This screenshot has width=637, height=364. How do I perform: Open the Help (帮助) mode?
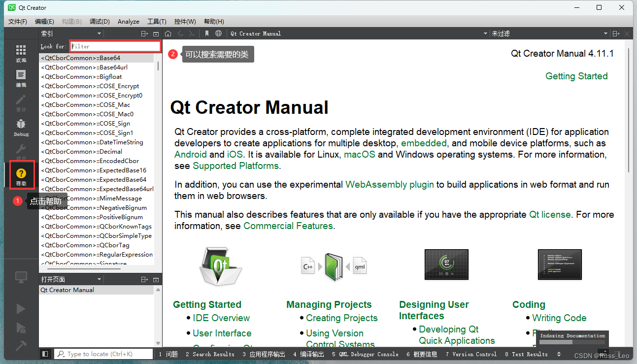22,177
